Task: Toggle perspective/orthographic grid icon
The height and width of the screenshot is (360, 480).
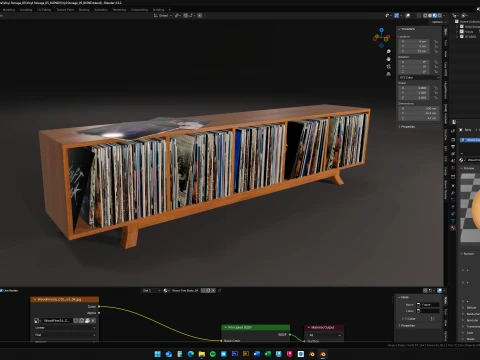Action: 388,74
